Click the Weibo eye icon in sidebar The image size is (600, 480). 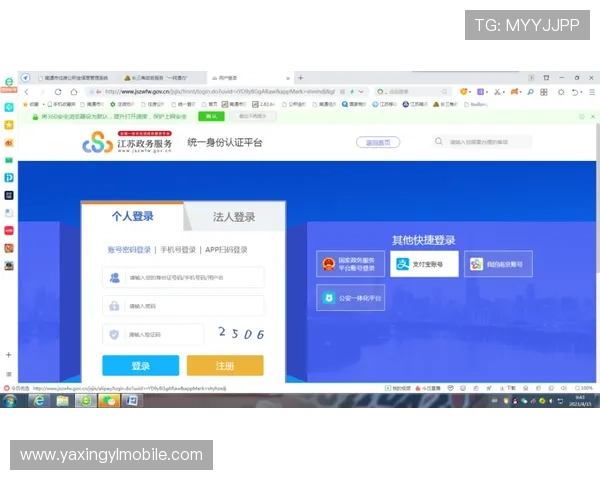(9, 143)
